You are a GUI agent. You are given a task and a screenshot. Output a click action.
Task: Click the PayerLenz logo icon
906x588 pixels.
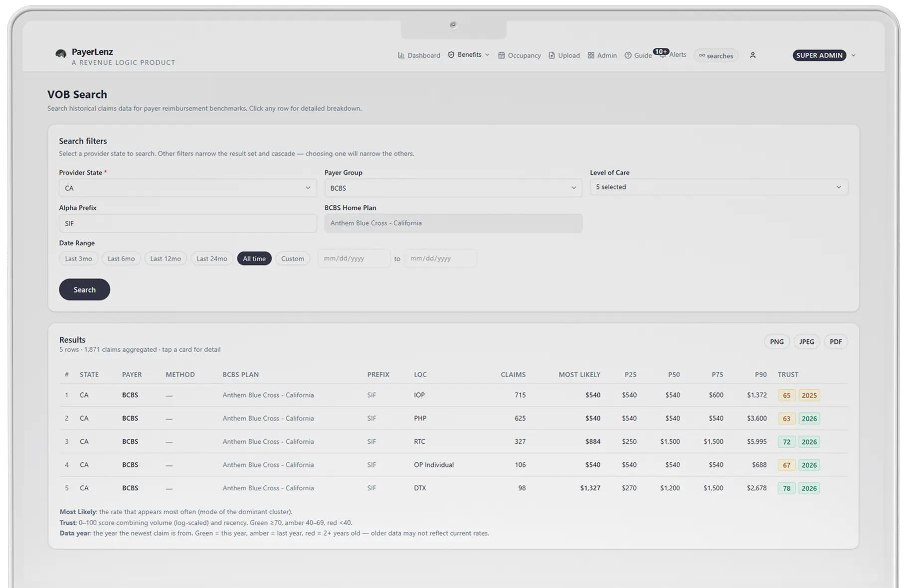[x=61, y=53]
